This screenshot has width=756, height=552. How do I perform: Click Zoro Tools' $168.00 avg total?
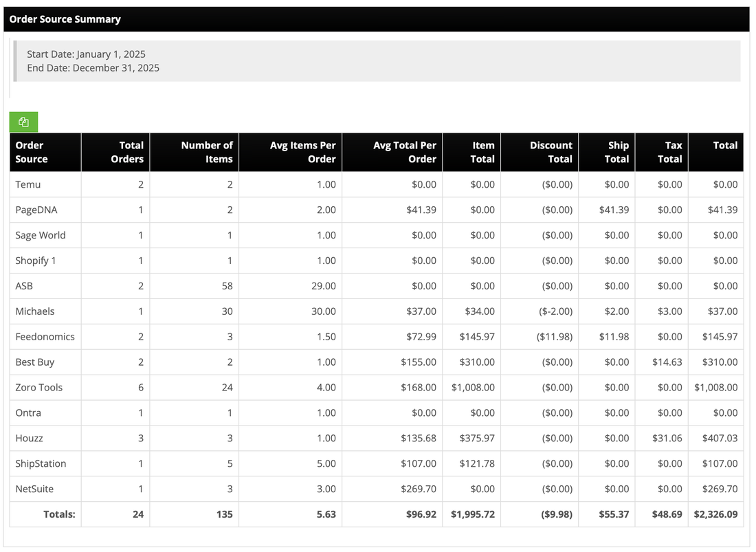419,388
